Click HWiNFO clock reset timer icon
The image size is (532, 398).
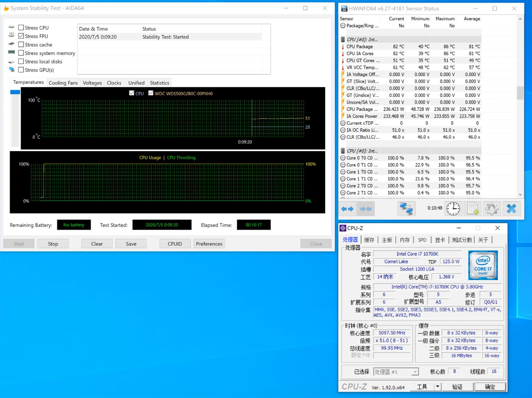pyautogui.click(x=453, y=209)
